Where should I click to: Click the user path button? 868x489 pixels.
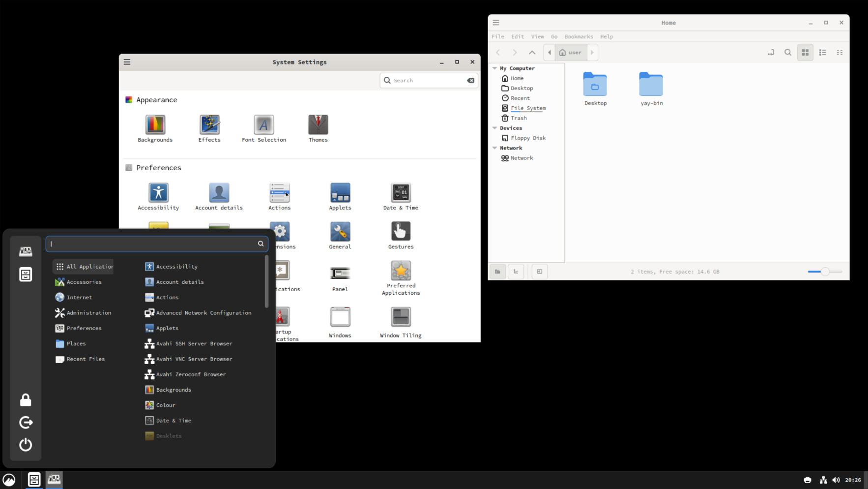coord(570,53)
